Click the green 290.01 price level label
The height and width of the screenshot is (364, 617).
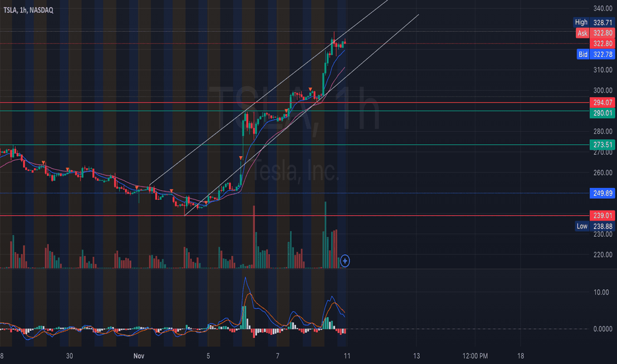602,113
